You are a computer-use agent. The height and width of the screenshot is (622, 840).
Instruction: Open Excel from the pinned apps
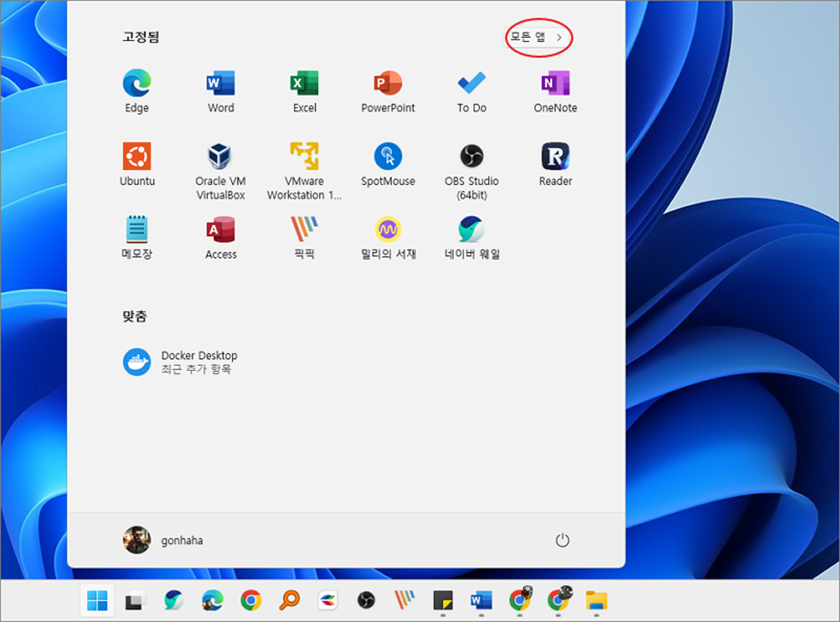[x=304, y=91]
